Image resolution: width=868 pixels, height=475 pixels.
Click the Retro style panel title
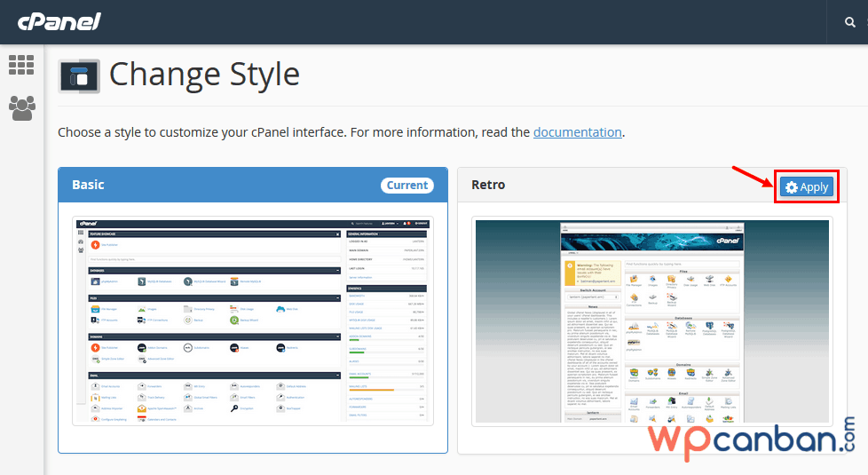click(488, 185)
